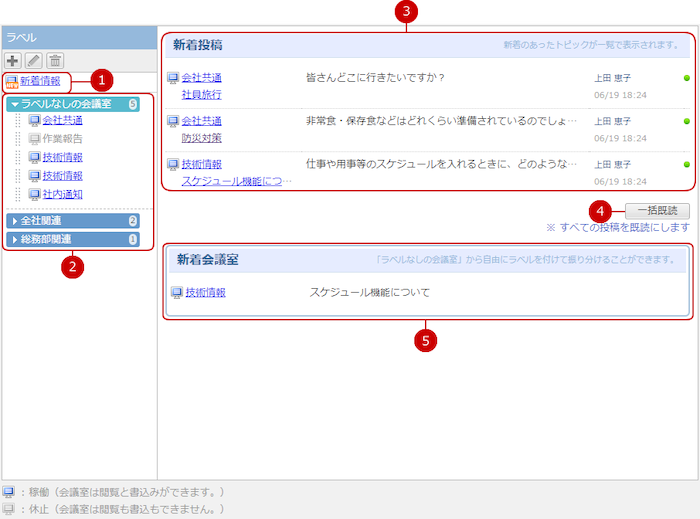700x519 pixels.
Task: Expand the 総務部関連 label group
Action: (14, 239)
